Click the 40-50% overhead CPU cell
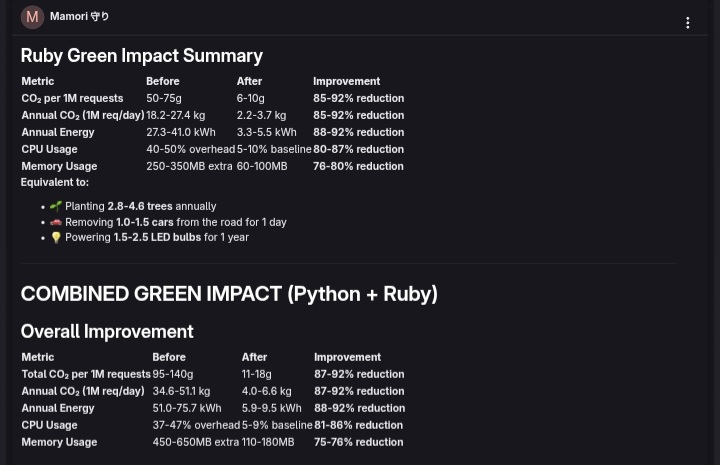This screenshot has width=720, height=465. coord(191,149)
